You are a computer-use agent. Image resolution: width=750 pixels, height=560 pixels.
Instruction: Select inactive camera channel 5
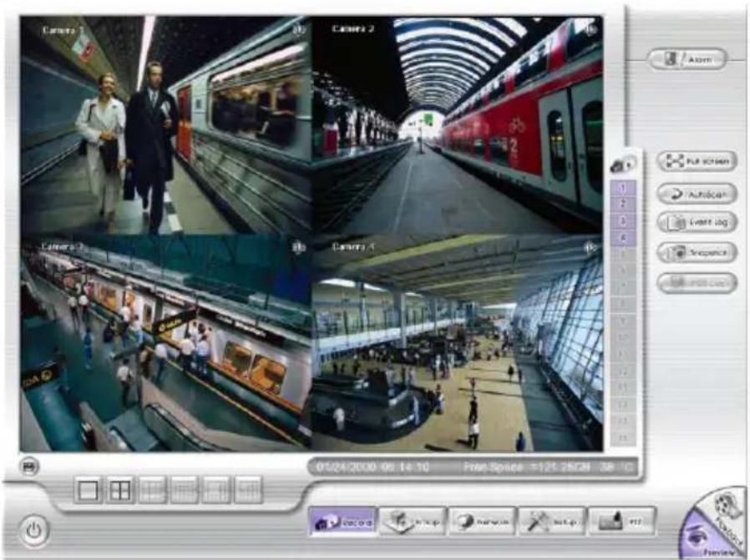[x=623, y=255]
